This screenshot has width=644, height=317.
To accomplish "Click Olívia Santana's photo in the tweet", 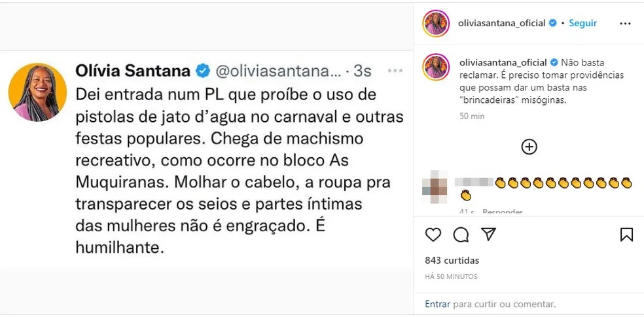I will click(x=37, y=92).
